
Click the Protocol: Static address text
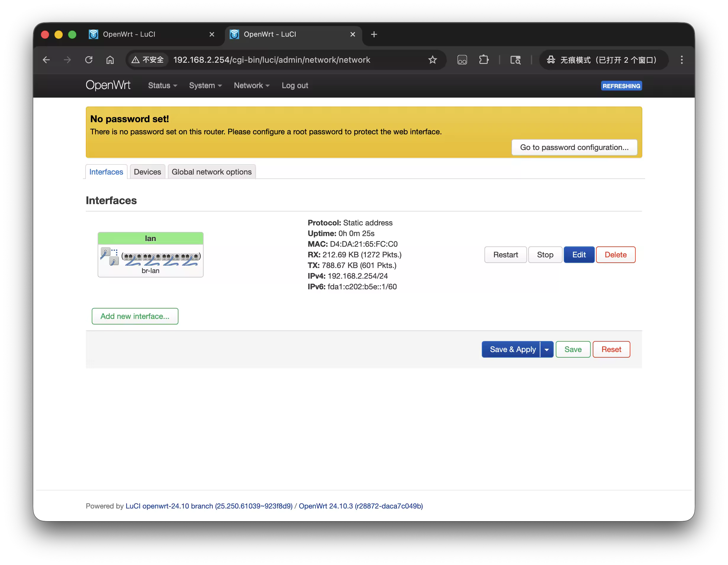pyautogui.click(x=350, y=223)
